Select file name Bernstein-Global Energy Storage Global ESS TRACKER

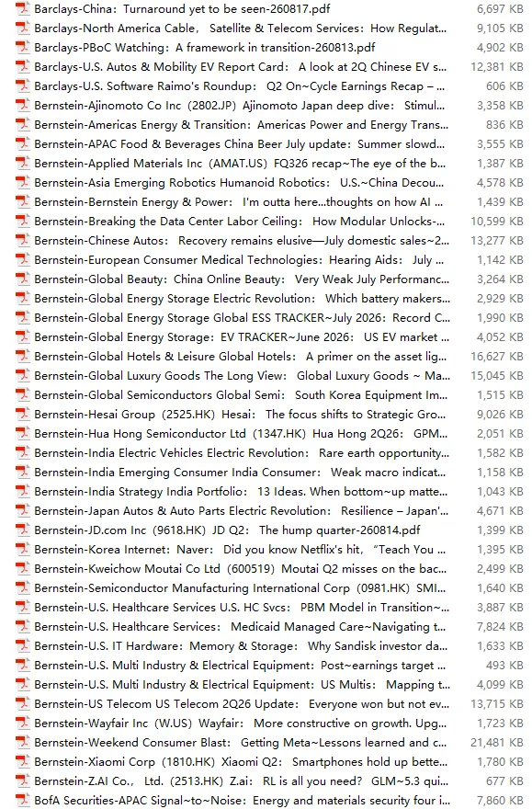click(x=242, y=317)
